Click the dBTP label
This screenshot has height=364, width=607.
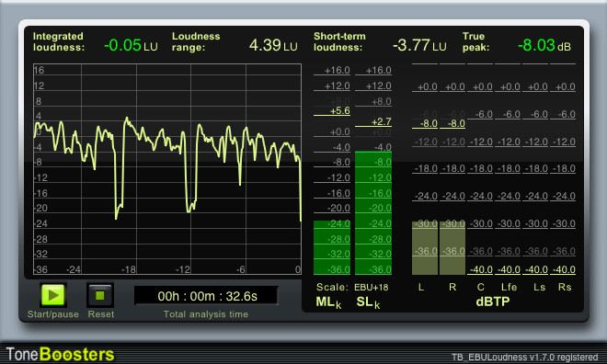(493, 301)
